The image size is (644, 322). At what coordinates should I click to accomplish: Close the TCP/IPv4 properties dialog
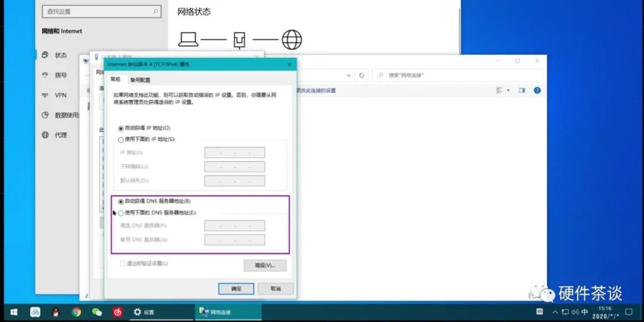click(x=289, y=64)
